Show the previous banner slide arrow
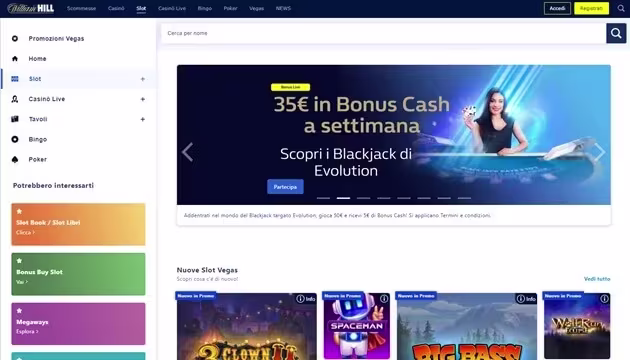Viewport: 630px width, 360px height. click(187, 152)
